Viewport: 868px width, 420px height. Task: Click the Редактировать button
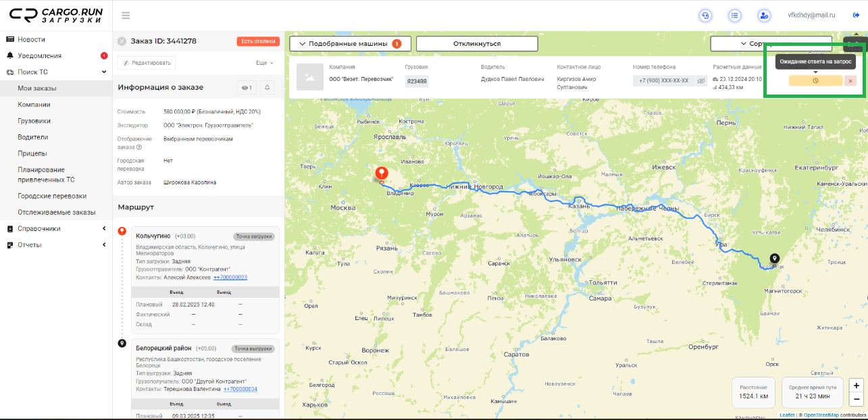(x=147, y=63)
